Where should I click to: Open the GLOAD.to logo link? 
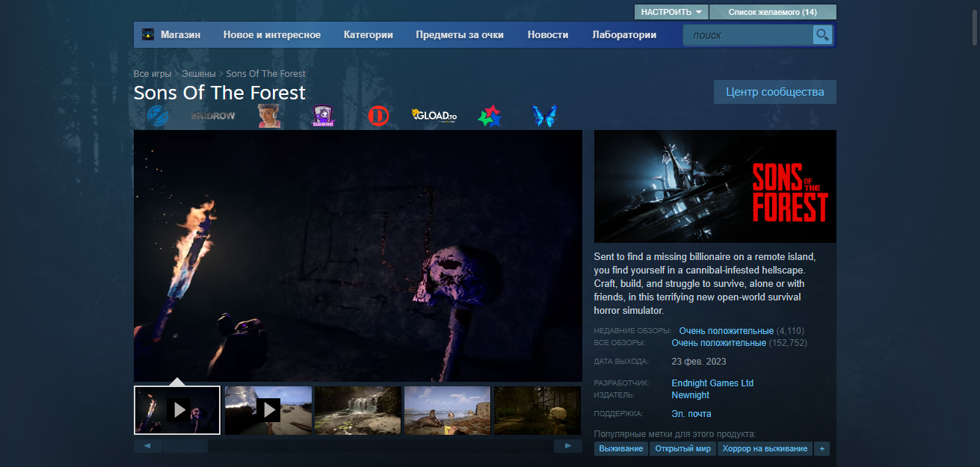[x=434, y=116]
